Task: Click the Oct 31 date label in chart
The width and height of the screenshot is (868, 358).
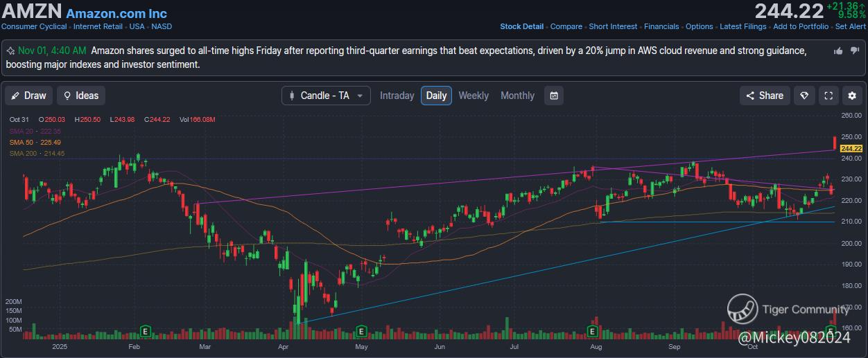Action: 20,120
